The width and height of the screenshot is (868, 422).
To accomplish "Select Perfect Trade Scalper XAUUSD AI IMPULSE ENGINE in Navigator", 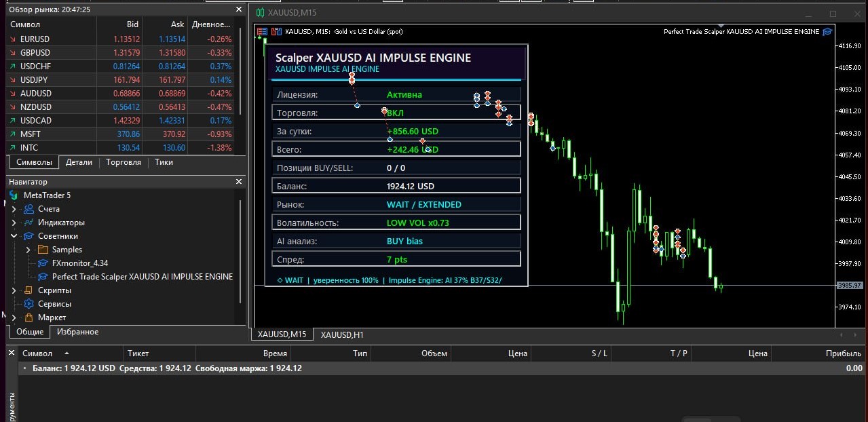I will pyautogui.click(x=143, y=277).
